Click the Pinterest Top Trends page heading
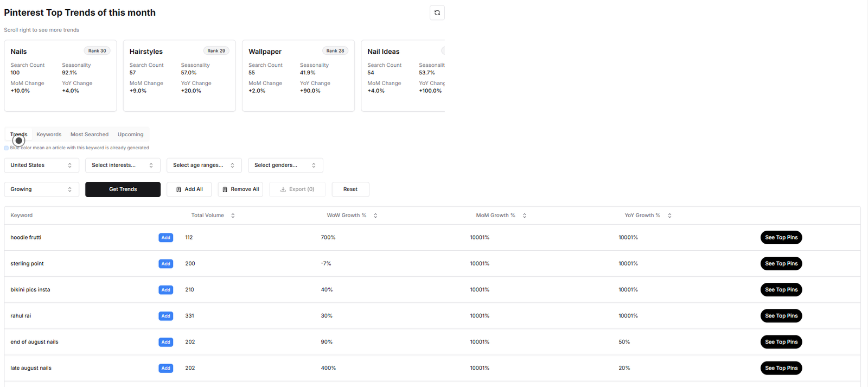Image resolution: width=868 pixels, height=387 pixels. point(80,12)
